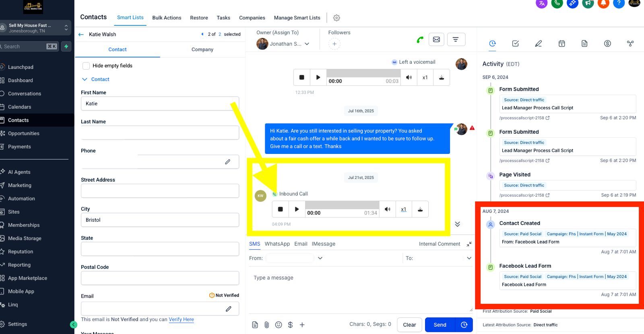Open the Contacts settings gear icon

click(336, 18)
